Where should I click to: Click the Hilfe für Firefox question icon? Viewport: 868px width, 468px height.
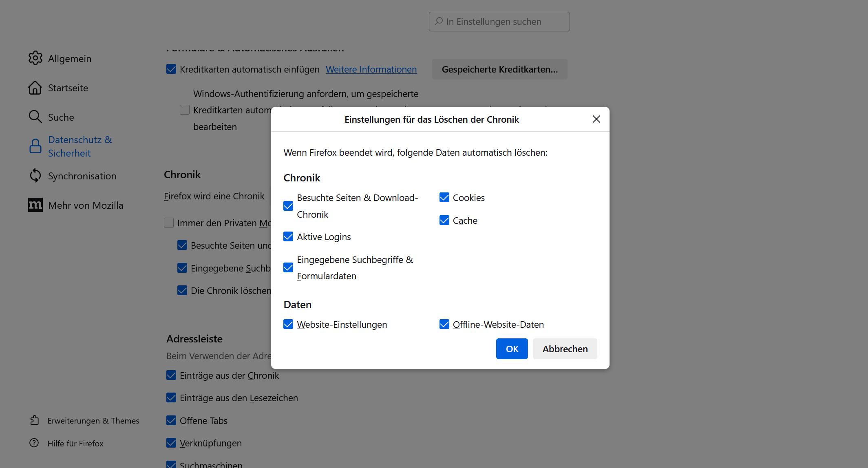34,443
